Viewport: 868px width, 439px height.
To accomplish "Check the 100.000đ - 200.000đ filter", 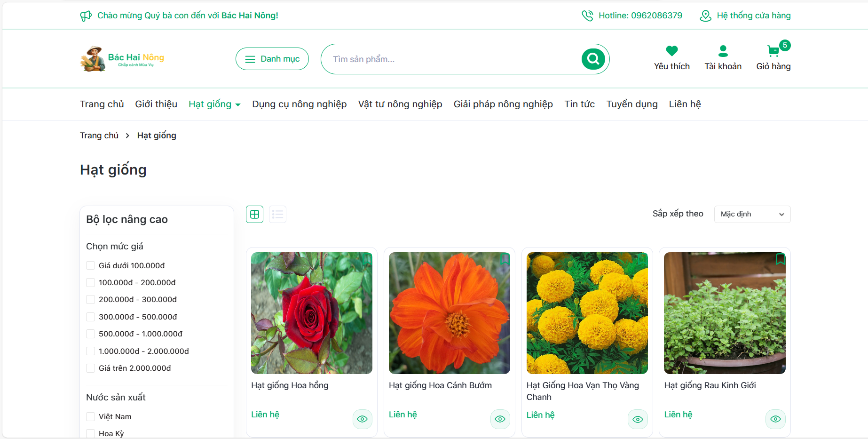I will tap(91, 282).
